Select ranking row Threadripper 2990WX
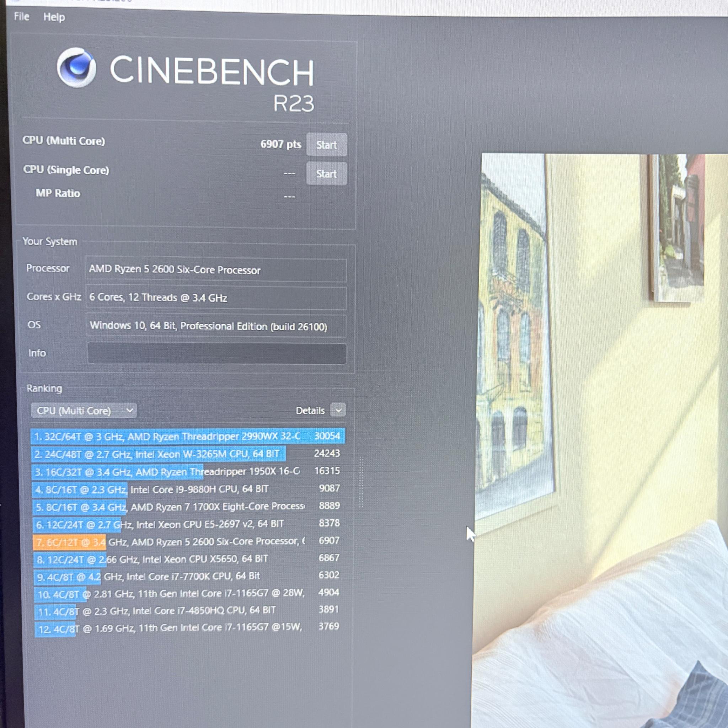This screenshot has height=728, width=728. tap(188, 437)
